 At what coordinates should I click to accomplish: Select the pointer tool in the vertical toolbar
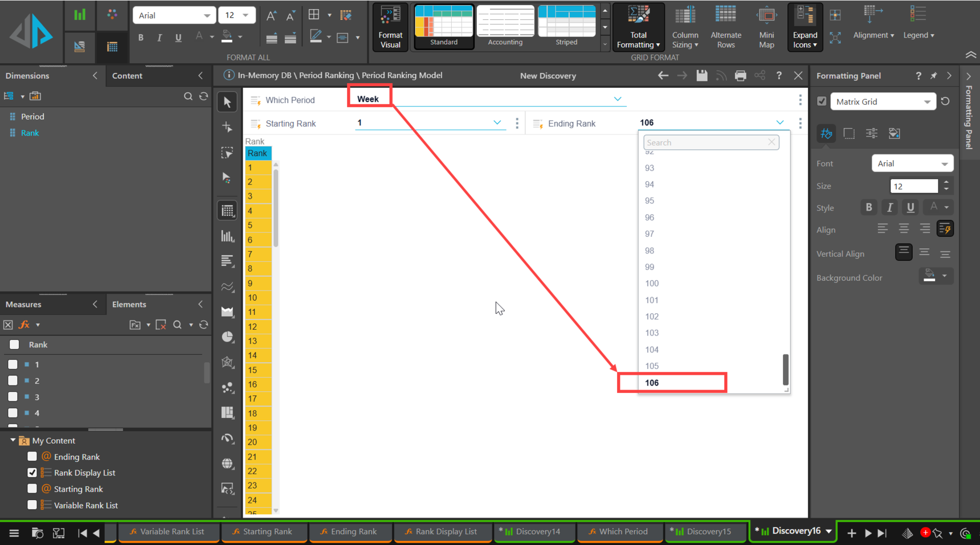[x=227, y=102]
